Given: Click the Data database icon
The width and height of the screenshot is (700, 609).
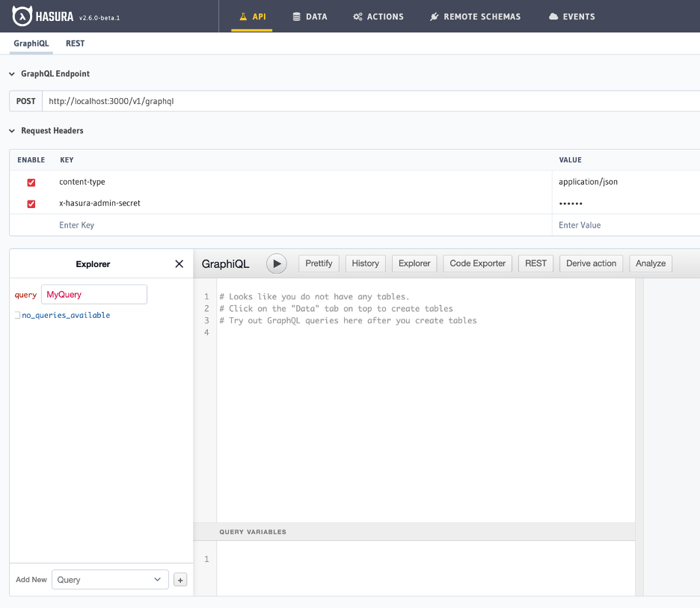Looking at the screenshot, I should pos(296,16).
